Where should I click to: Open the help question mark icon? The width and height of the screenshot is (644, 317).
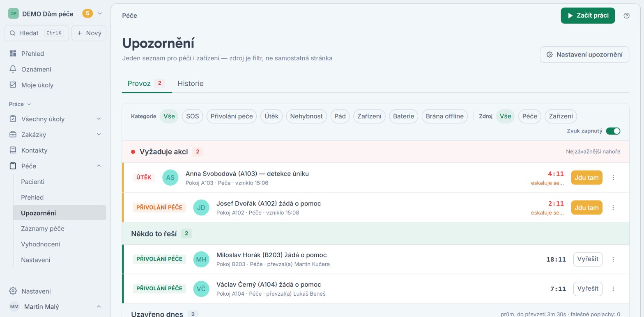[x=626, y=16]
